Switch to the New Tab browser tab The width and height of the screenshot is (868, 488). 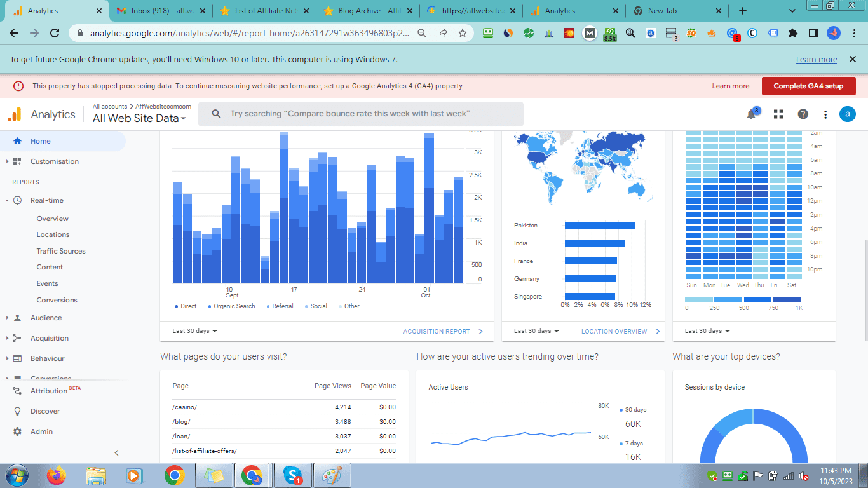(x=677, y=11)
